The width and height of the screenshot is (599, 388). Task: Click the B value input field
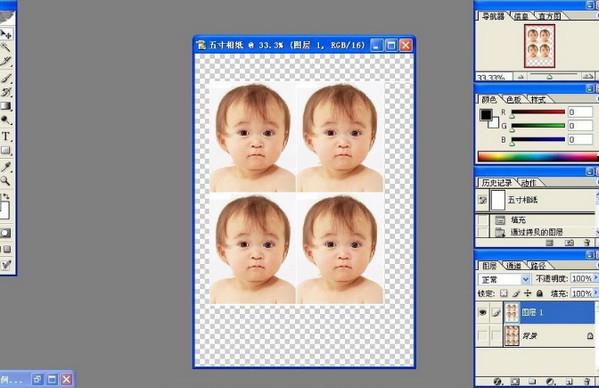(580, 139)
